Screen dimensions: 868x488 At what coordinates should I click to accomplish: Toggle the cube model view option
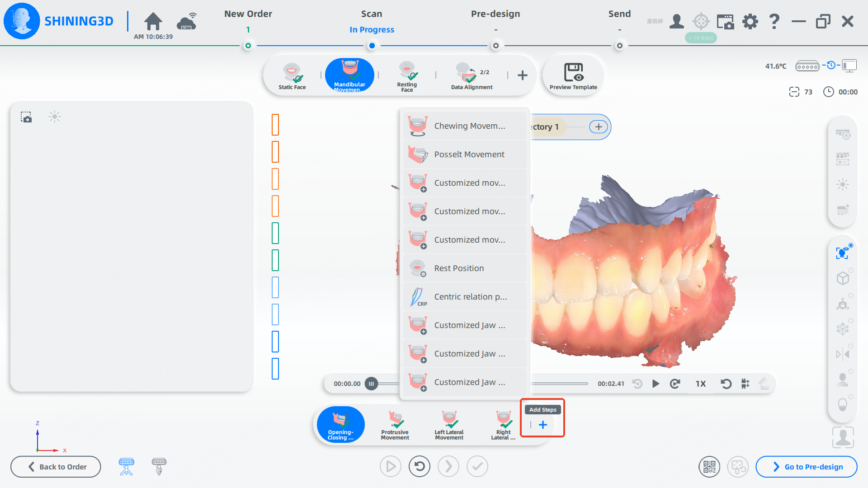point(843,278)
